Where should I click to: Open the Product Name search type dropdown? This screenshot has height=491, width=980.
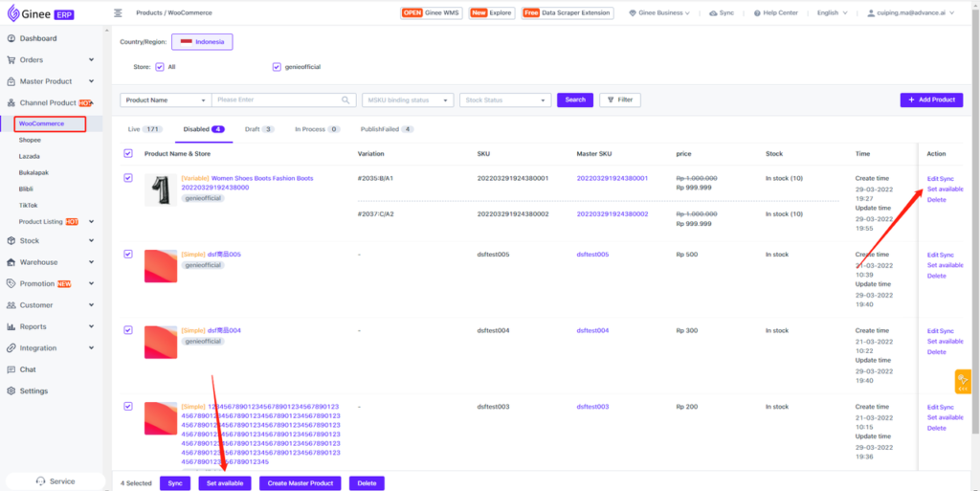click(166, 100)
